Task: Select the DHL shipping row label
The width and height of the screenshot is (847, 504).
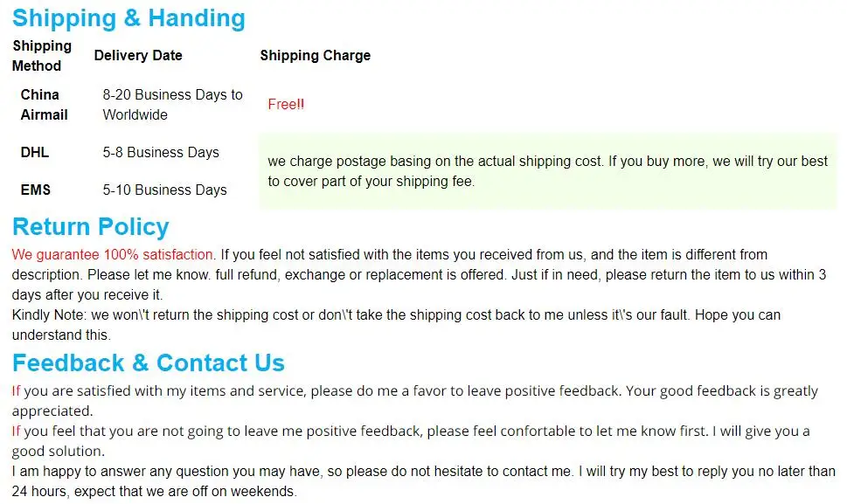Action: point(35,152)
